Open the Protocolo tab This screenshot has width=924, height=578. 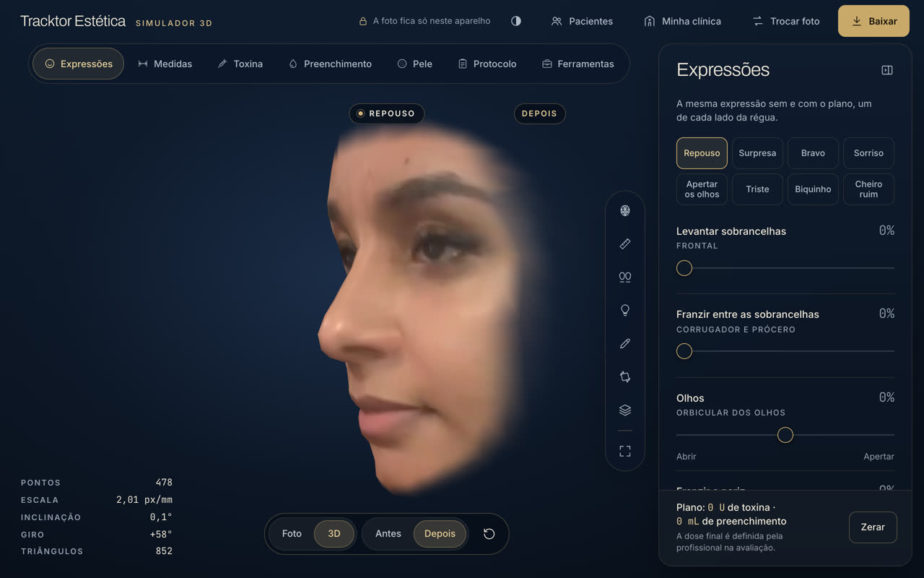tap(487, 64)
